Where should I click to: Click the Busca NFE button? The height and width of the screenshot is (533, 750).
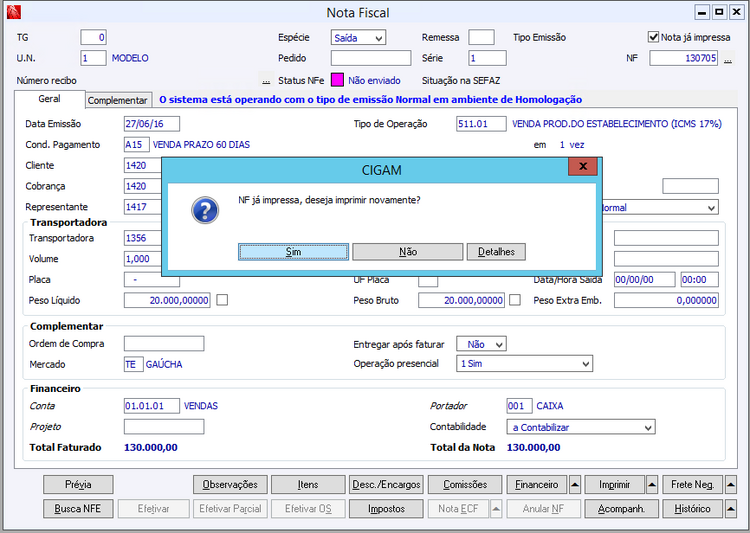78,509
